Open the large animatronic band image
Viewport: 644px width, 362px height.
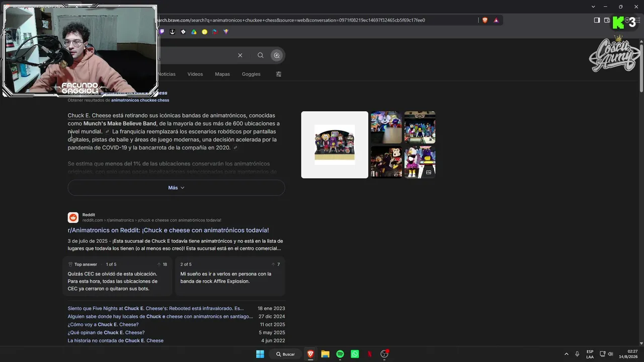(335, 145)
